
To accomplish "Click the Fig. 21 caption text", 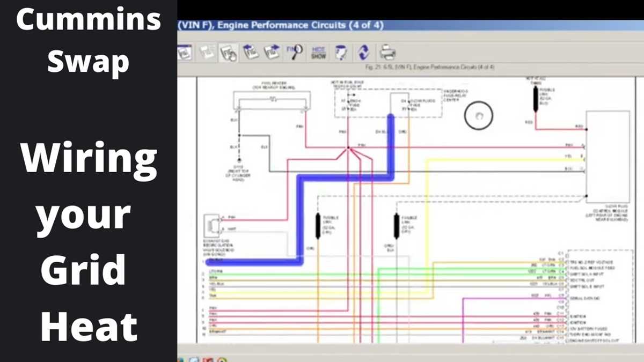I will 429,67.
